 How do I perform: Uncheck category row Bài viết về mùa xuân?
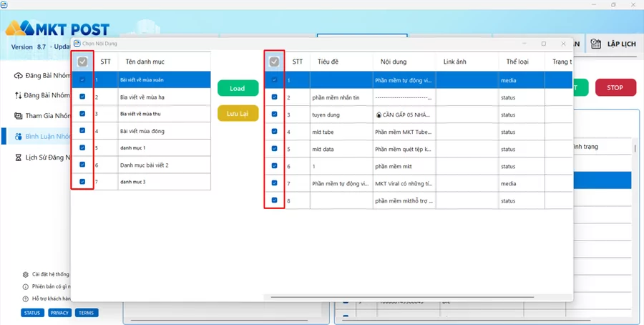[x=82, y=79]
